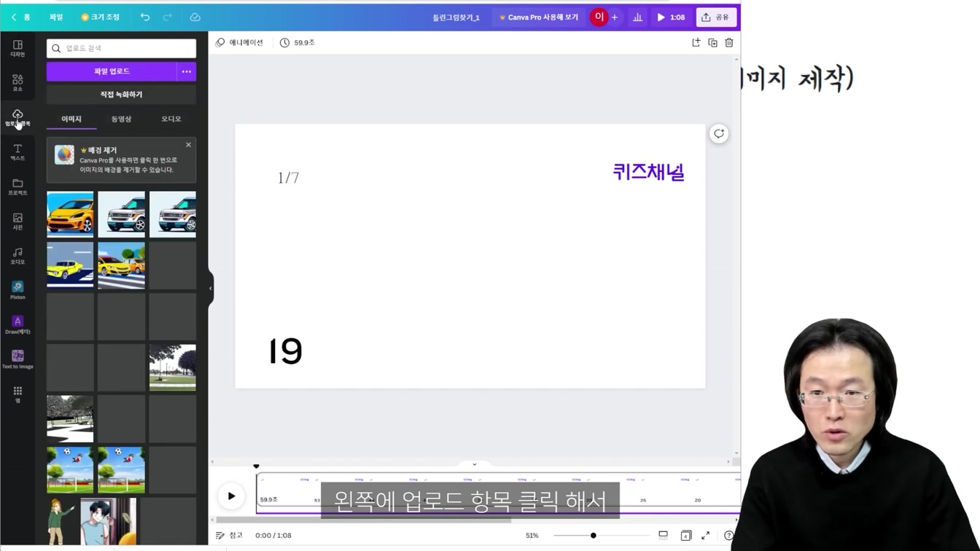Open the help question mark icon
The width and height of the screenshot is (980, 551).
click(x=728, y=536)
